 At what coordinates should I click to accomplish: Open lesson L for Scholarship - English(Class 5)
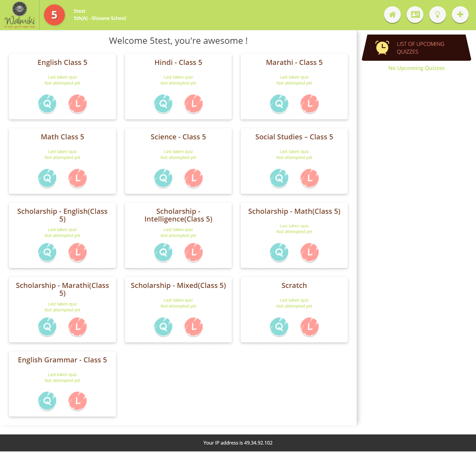pyautogui.click(x=78, y=252)
